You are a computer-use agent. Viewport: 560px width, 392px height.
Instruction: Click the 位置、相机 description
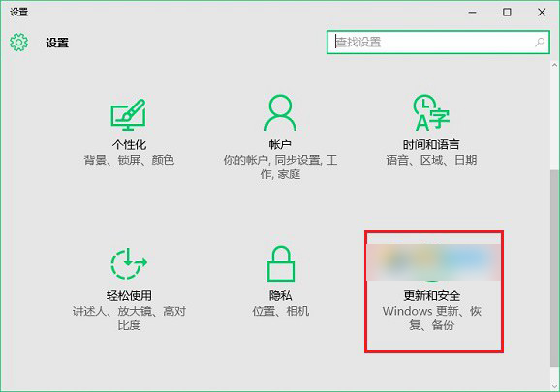point(280,311)
